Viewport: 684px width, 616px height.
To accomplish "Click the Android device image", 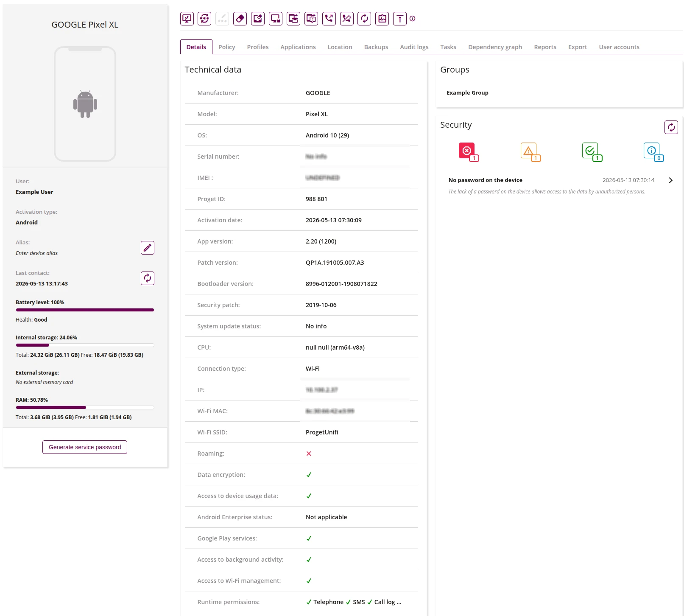I will (85, 104).
